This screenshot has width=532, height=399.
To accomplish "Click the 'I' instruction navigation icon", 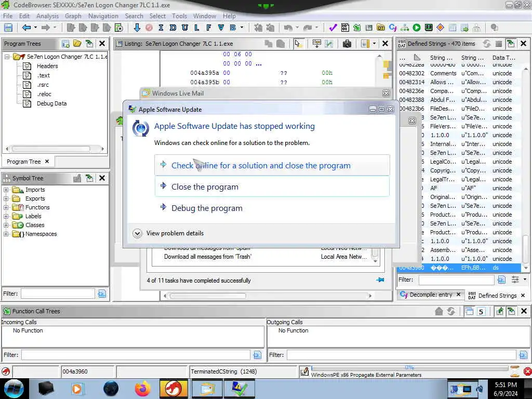I will pyautogui.click(x=161, y=28).
